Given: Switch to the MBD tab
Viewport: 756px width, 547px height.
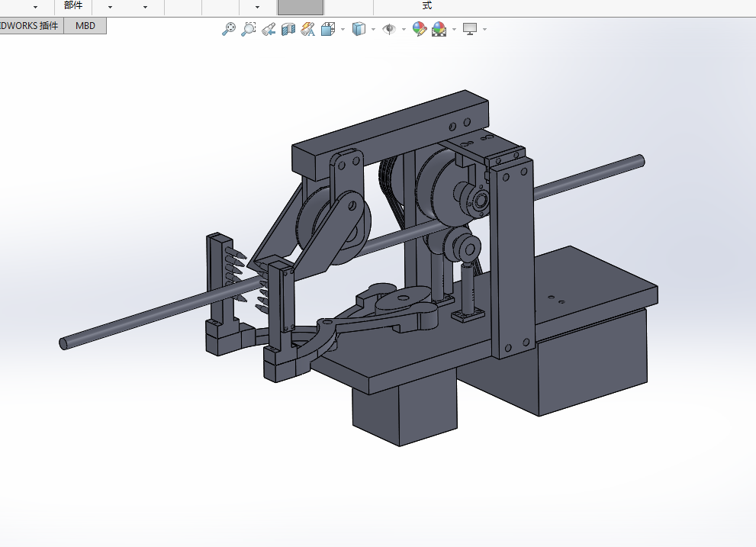Looking at the screenshot, I should tap(85, 26).
